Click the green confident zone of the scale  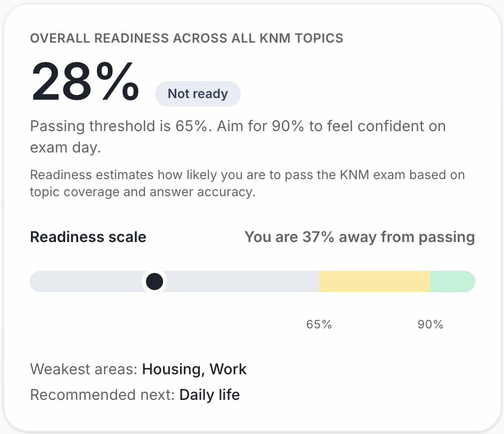point(452,282)
